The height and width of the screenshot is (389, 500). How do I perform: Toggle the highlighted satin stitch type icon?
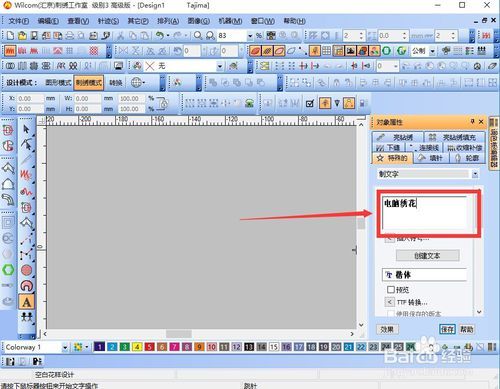[10, 51]
